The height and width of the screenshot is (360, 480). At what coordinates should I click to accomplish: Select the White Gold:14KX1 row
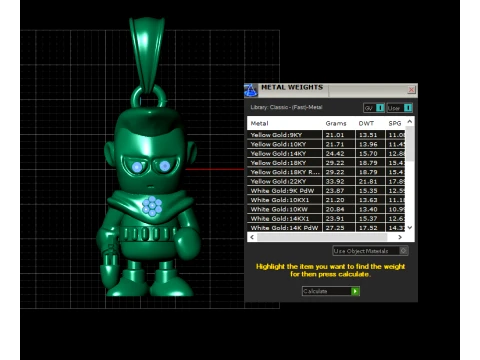click(326, 219)
